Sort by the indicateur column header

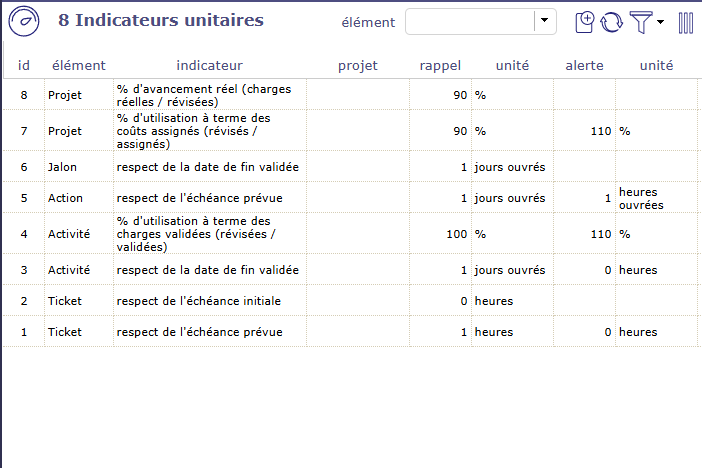[209, 66]
